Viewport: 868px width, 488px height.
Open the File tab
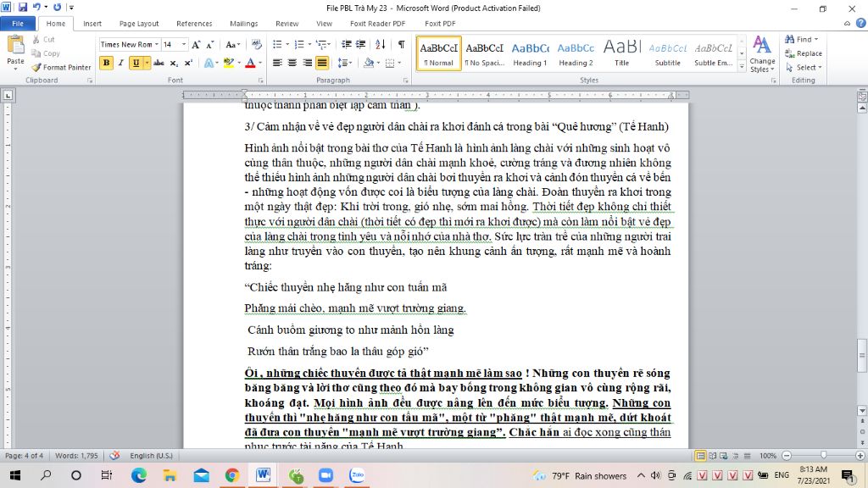(x=18, y=23)
